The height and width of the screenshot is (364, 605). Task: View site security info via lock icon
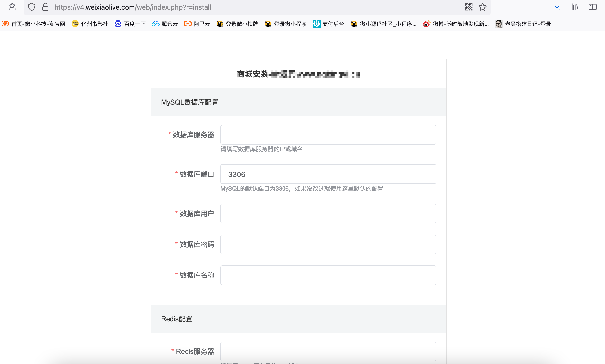(x=45, y=7)
